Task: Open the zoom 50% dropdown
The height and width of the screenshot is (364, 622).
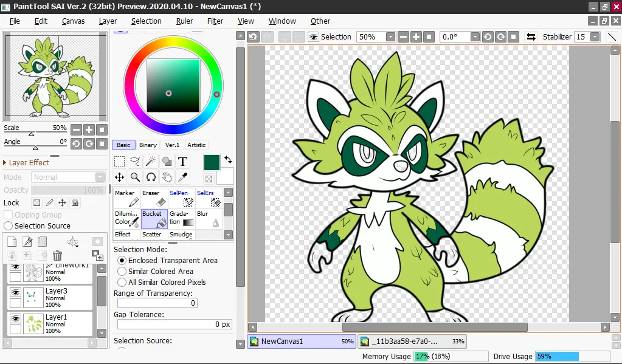Action: (390, 37)
